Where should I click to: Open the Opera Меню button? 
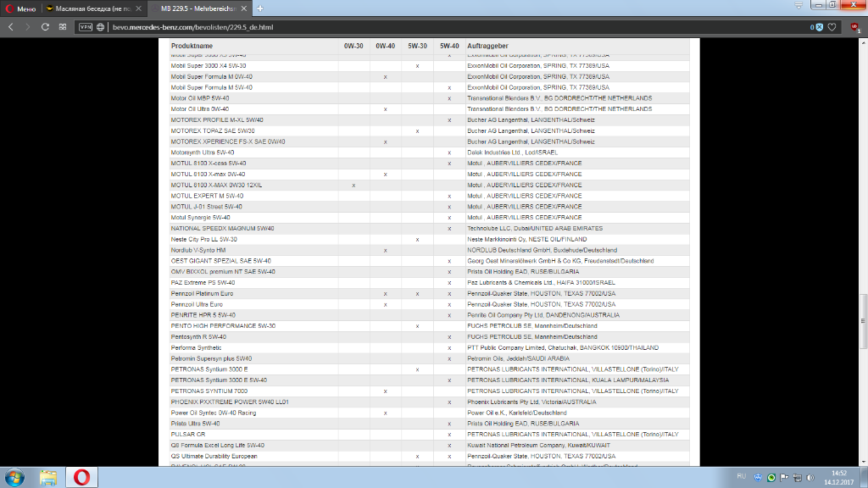coord(21,8)
